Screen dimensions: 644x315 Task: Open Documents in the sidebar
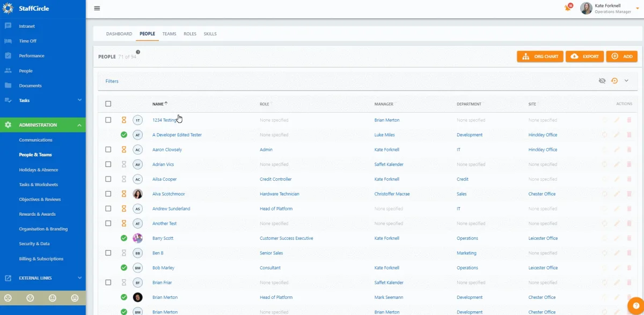coord(31,85)
